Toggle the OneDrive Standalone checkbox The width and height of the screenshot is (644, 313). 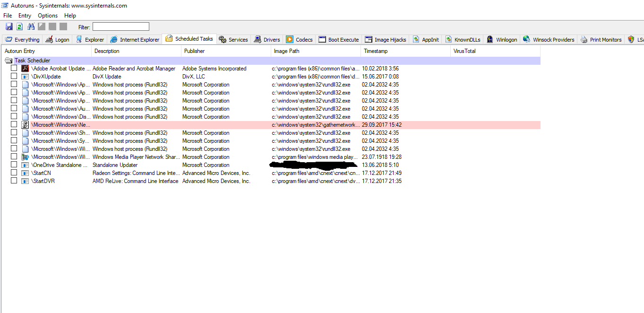[x=14, y=165]
